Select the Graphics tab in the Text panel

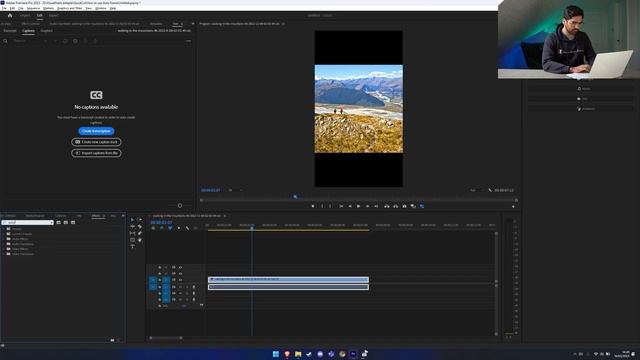[x=46, y=31]
